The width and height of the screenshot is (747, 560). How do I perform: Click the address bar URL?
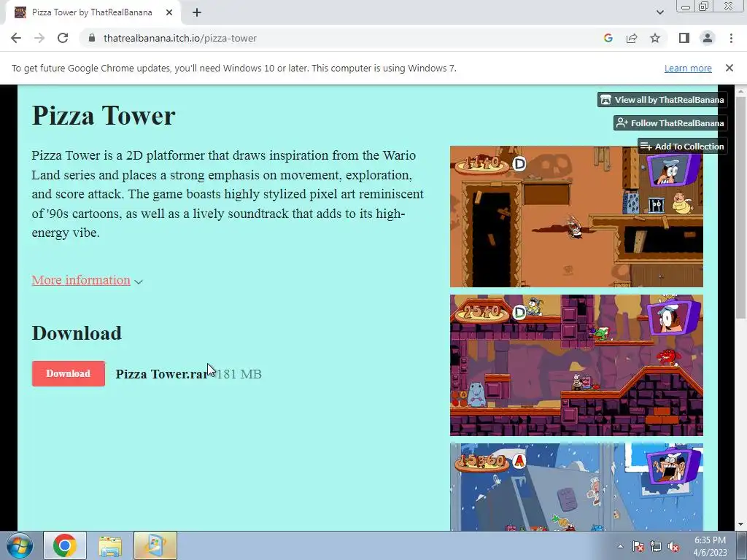180,38
